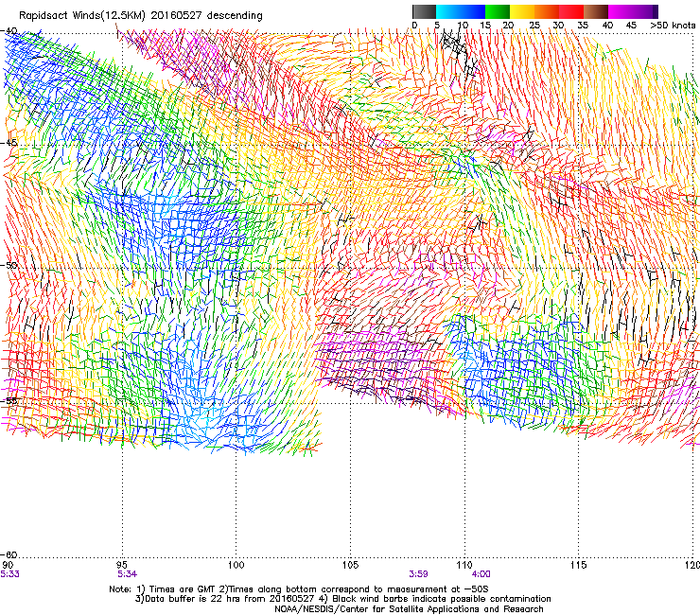This screenshot has height=615, width=700.
Task: Click the NOAA/NESDIS credit line
Action: pyautogui.click(x=409, y=609)
